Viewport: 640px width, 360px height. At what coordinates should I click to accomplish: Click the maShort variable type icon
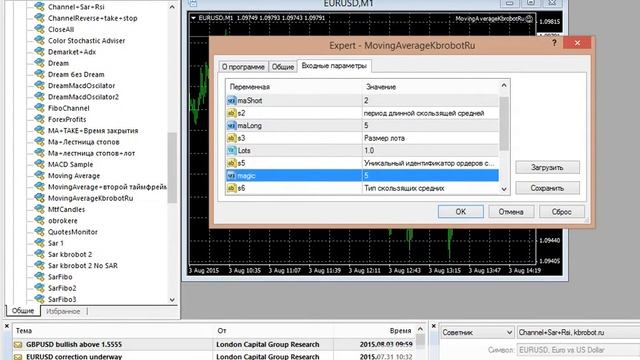[231, 100]
